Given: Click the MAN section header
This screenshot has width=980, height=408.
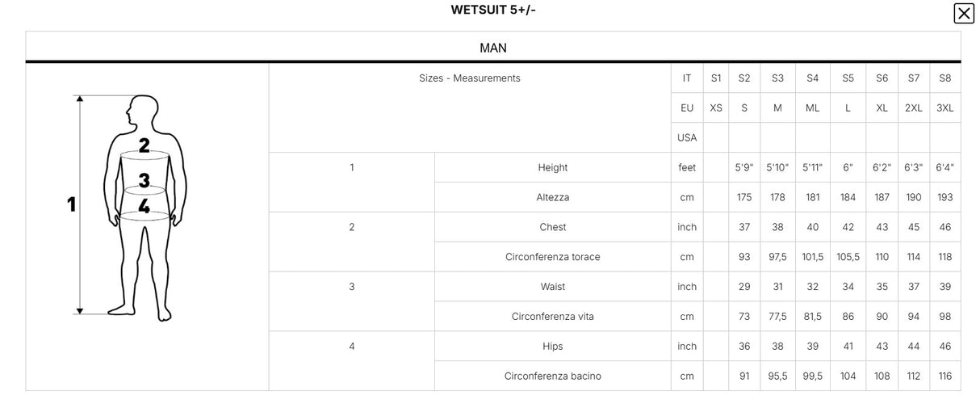Looking at the screenshot, I should point(493,48).
